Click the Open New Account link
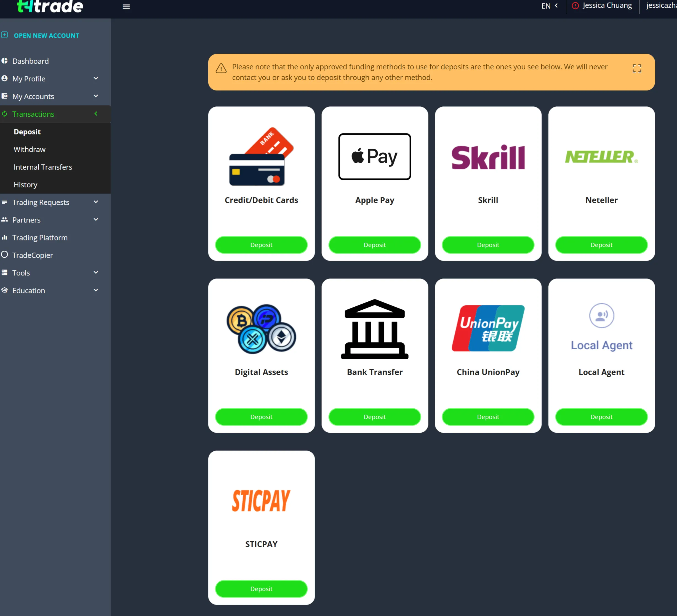 point(46,36)
